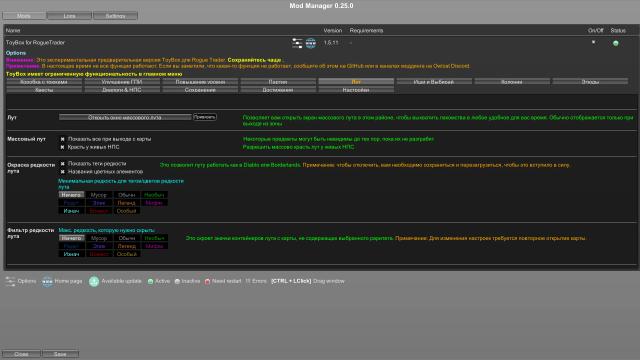The image size is (640, 360).
Task: Open the 'Диалоги & НПС' tab
Action: (x=122, y=89)
